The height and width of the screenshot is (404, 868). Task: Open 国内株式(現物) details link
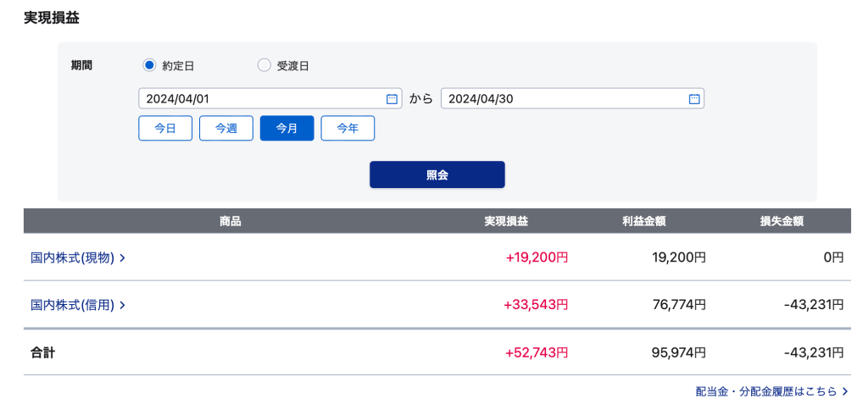click(72, 257)
